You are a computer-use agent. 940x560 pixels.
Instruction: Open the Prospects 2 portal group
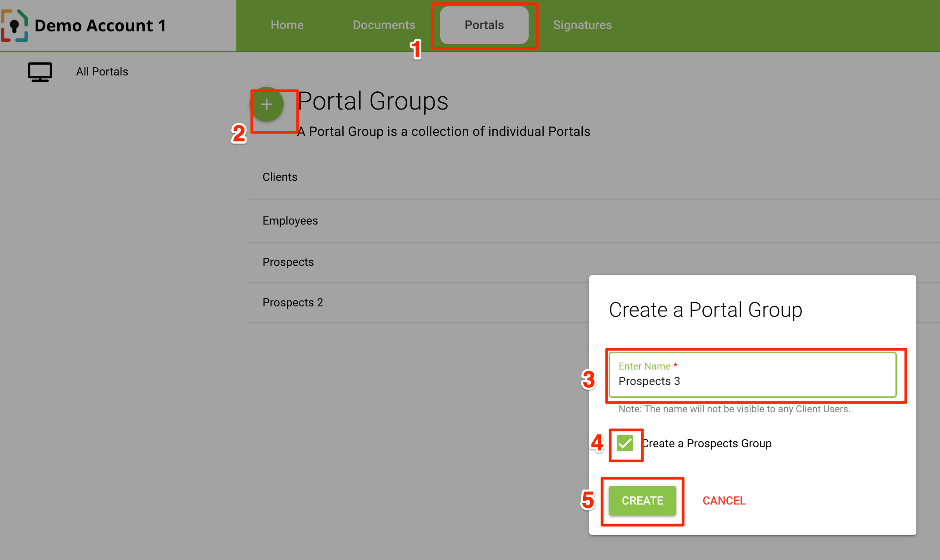click(x=293, y=303)
